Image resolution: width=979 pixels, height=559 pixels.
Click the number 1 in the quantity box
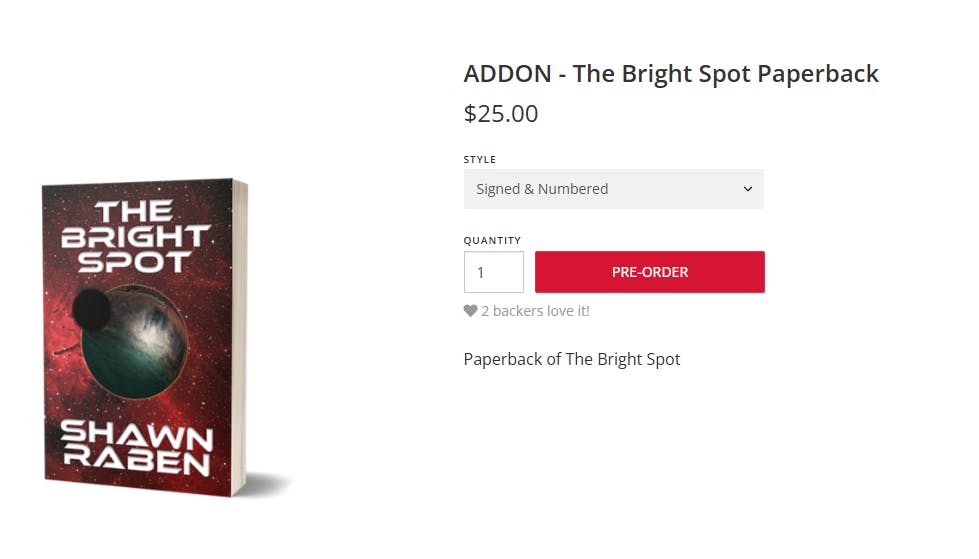coord(481,272)
